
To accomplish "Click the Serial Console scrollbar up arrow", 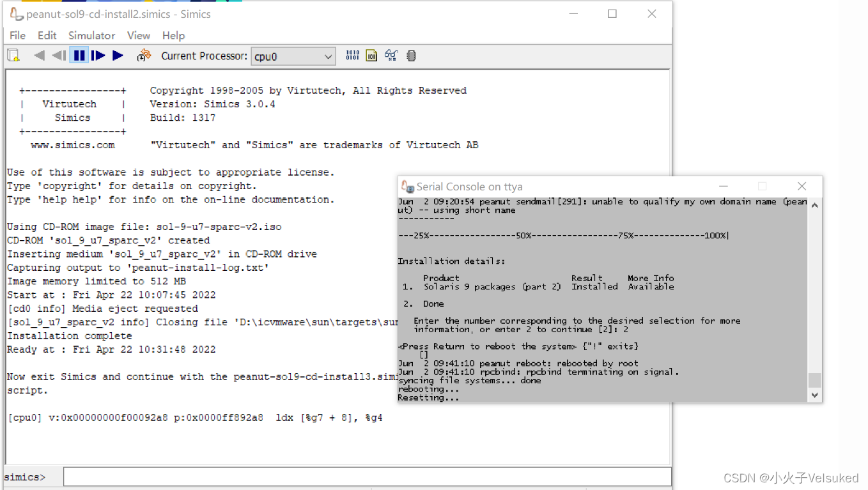I will [x=814, y=204].
